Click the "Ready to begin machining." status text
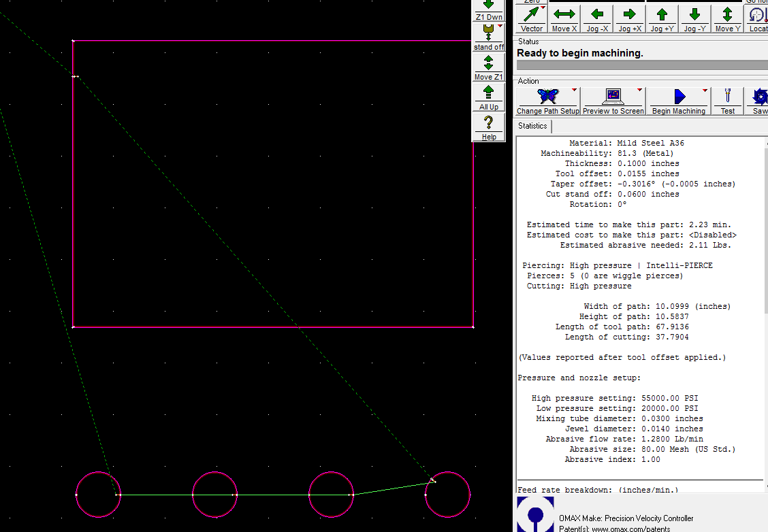The height and width of the screenshot is (532, 768). click(580, 53)
